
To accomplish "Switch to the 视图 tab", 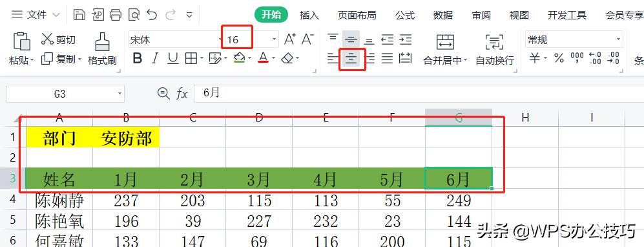I will [519, 16].
